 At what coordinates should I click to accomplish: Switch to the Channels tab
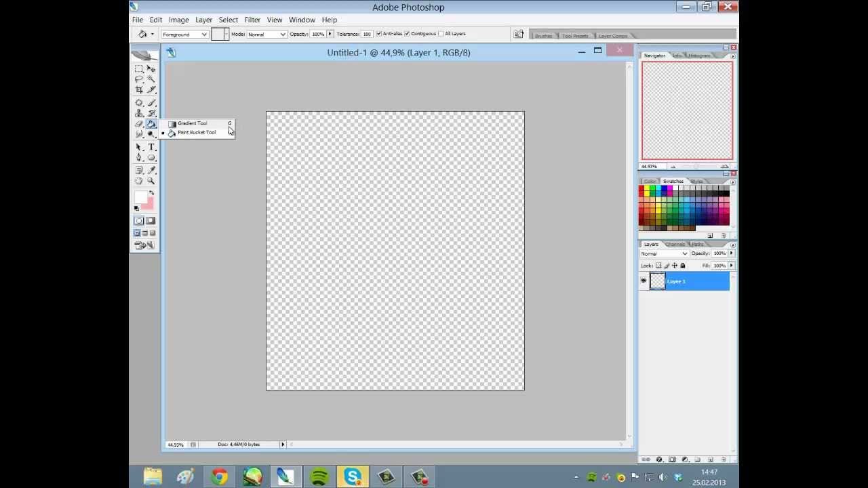coord(675,245)
